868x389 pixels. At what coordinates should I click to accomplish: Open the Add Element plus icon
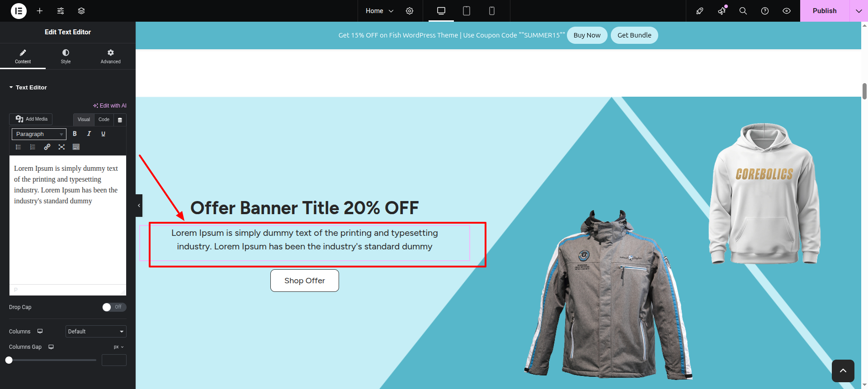pyautogui.click(x=40, y=11)
